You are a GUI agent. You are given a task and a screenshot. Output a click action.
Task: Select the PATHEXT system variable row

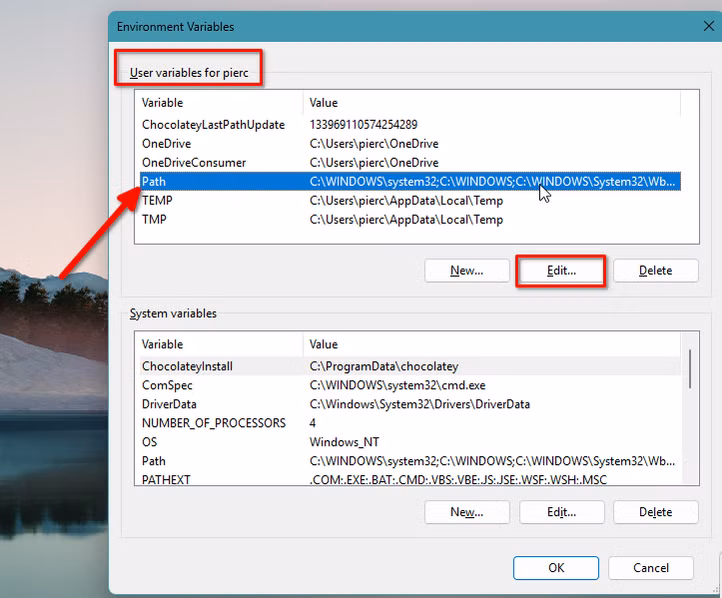(x=166, y=480)
